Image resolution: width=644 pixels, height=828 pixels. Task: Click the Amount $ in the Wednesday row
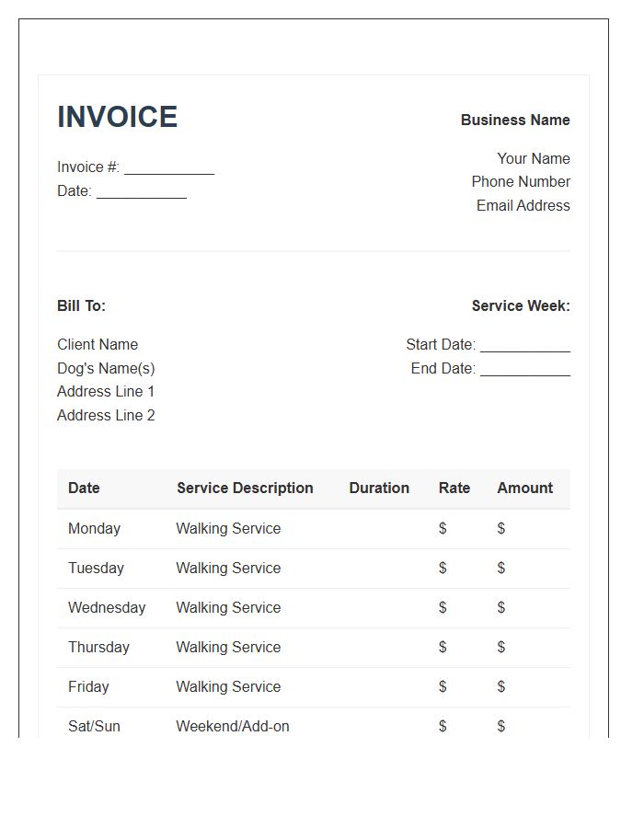(x=501, y=608)
